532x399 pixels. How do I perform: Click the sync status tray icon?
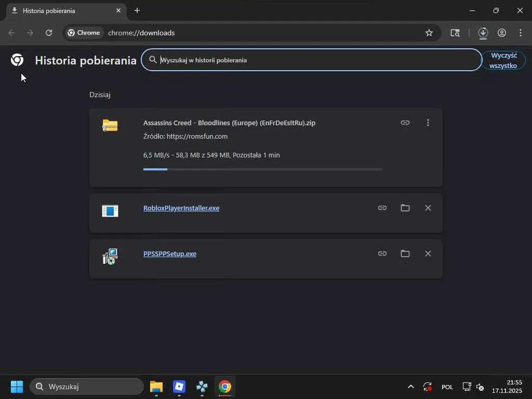[x=427, y=387]
